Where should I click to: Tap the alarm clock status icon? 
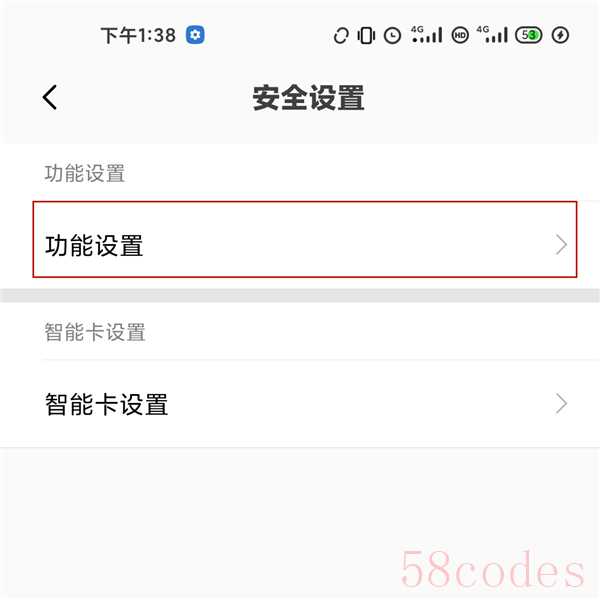(392, 36)
